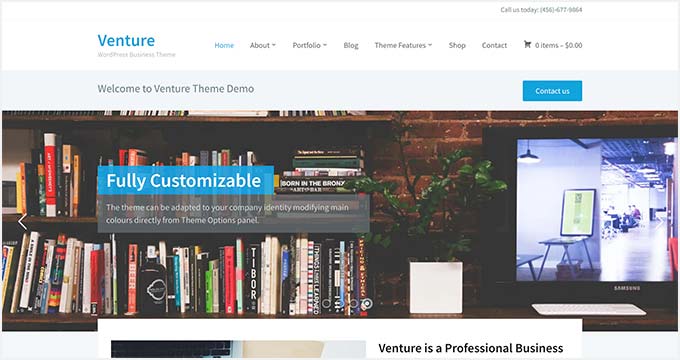Click the Venture site logo
The height and width of the screenshot is (360, 680).
[126, 40]
